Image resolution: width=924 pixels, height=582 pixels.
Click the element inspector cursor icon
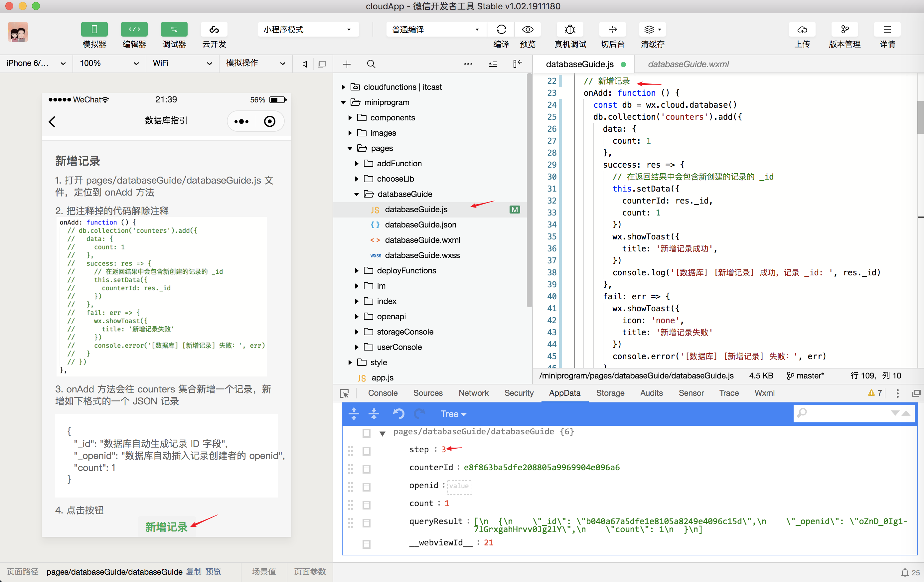pyautogui.click(x=344, y=393)
